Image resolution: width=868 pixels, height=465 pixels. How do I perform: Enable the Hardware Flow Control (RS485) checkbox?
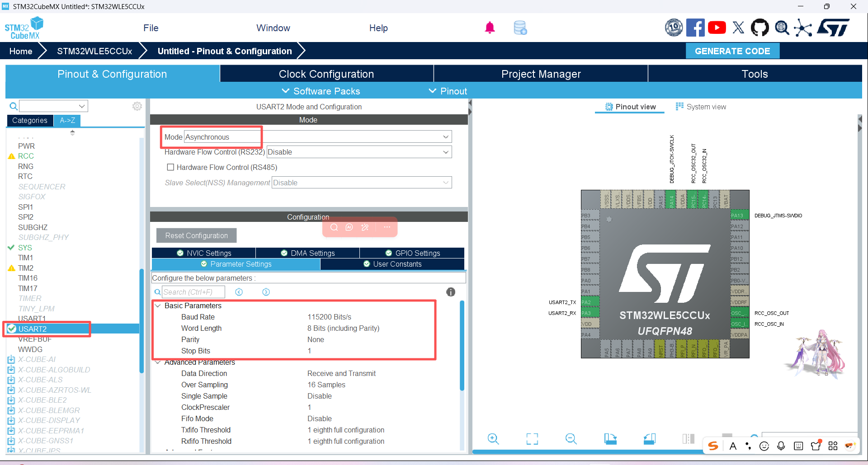(170, 167)
